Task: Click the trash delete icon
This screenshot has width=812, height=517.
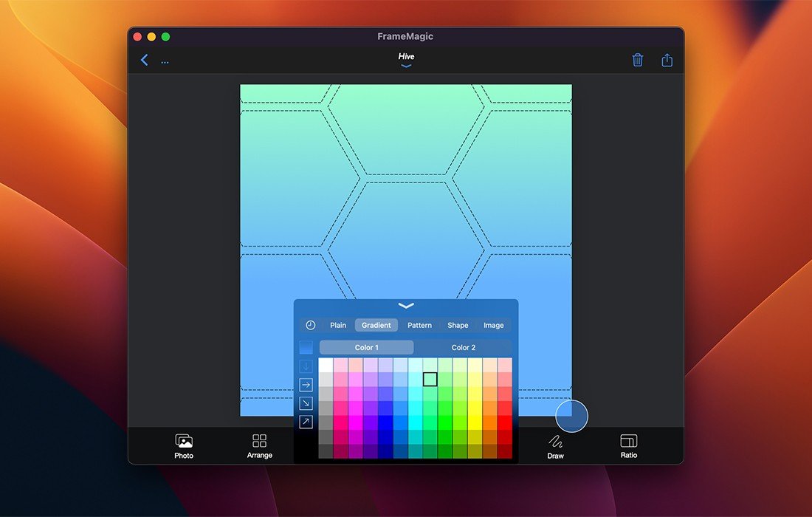Action: click(x=638, y=61)
